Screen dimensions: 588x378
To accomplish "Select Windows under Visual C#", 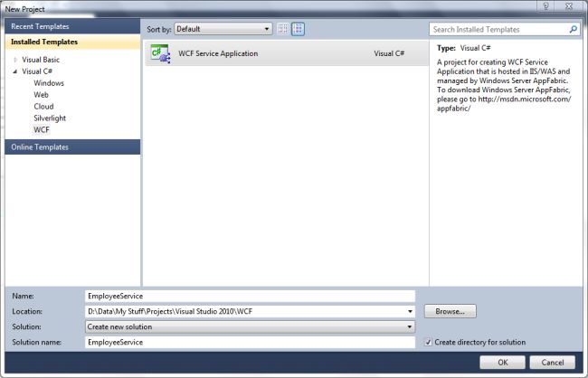I will (x=49, y=83).
